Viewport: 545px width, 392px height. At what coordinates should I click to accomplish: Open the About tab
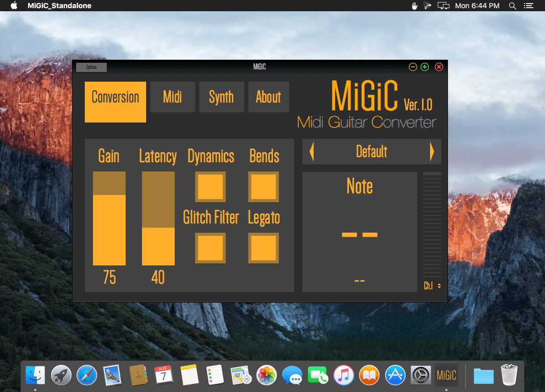coord(268,97)
